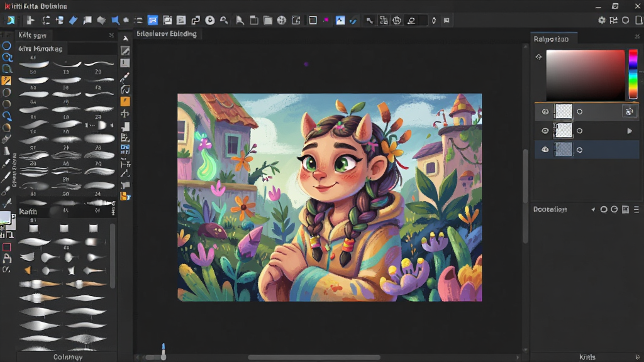644x362 pixels.
Task: Toggle the middle layer's eye icon
Action: 545,131
